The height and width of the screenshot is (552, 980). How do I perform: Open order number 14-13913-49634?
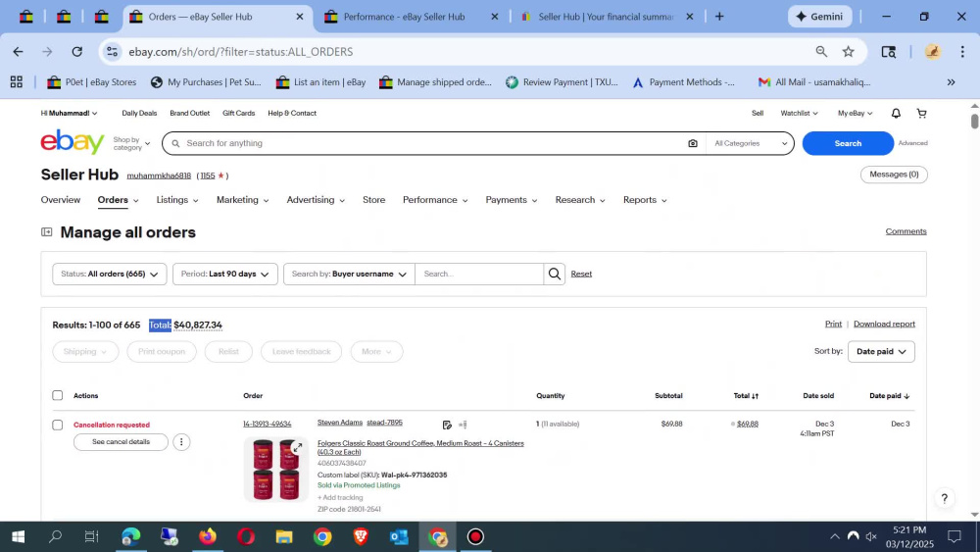tap(267, 424)
